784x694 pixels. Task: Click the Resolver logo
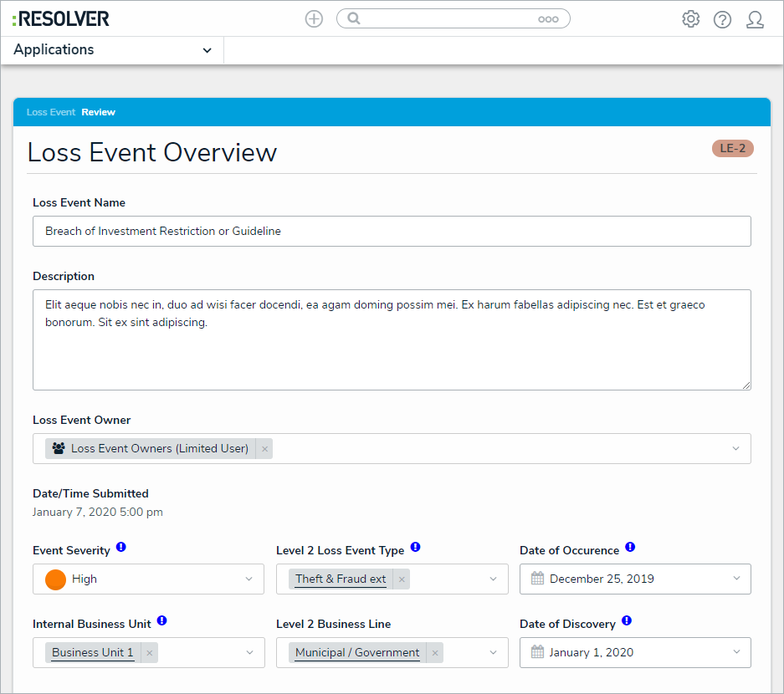tap(60, 19)
